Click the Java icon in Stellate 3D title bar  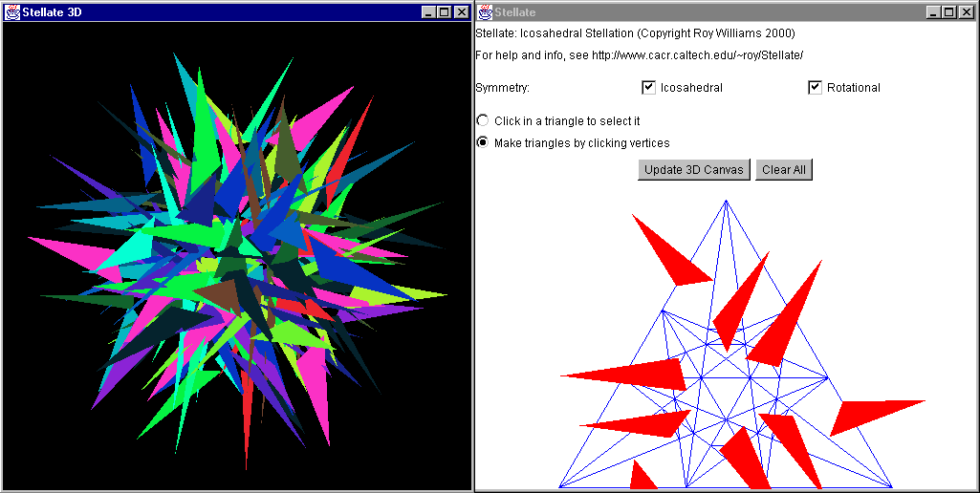tap(12, 11)
